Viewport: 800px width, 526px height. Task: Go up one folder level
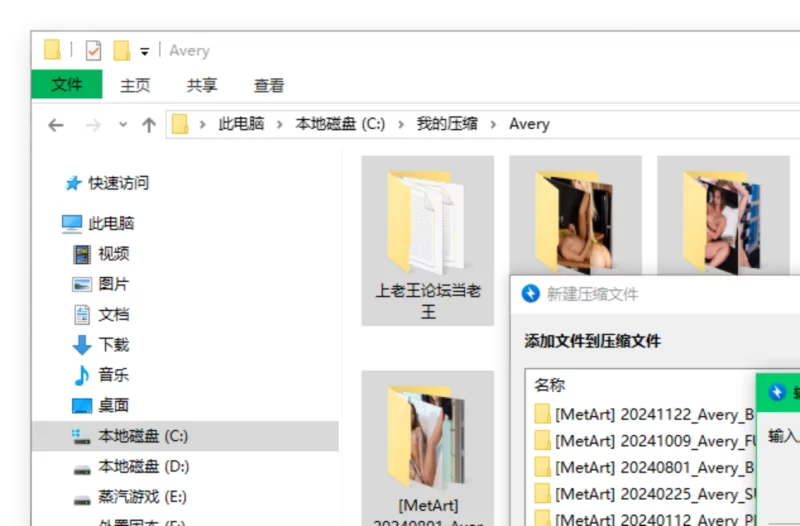coord(149,124)
